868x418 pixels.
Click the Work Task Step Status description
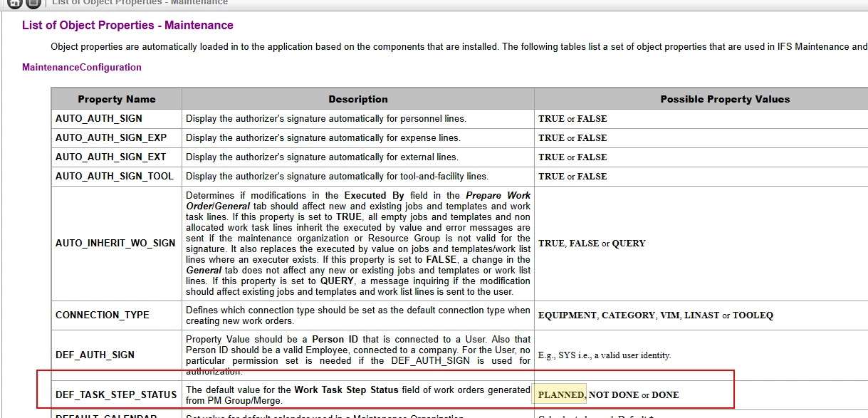[358, 395]
